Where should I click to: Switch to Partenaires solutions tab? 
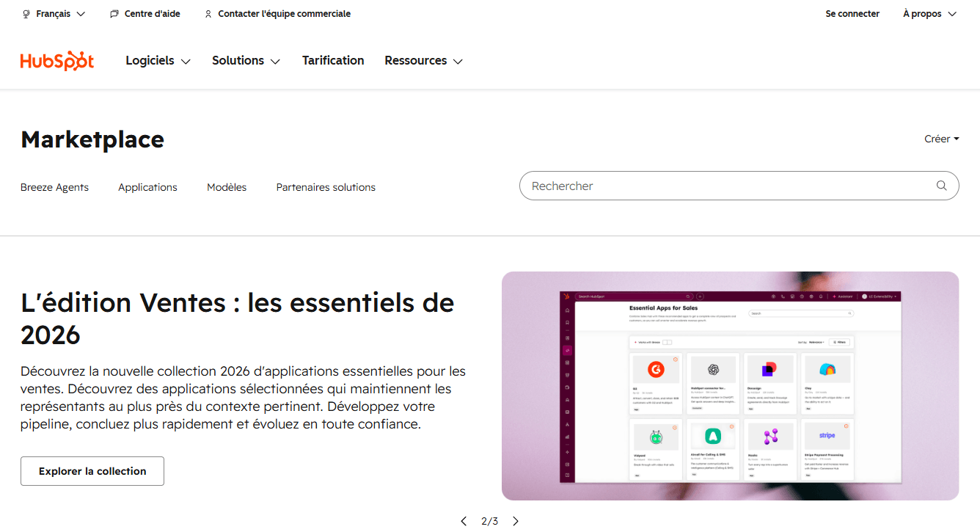pyautogui.click(x=326, y=187)
